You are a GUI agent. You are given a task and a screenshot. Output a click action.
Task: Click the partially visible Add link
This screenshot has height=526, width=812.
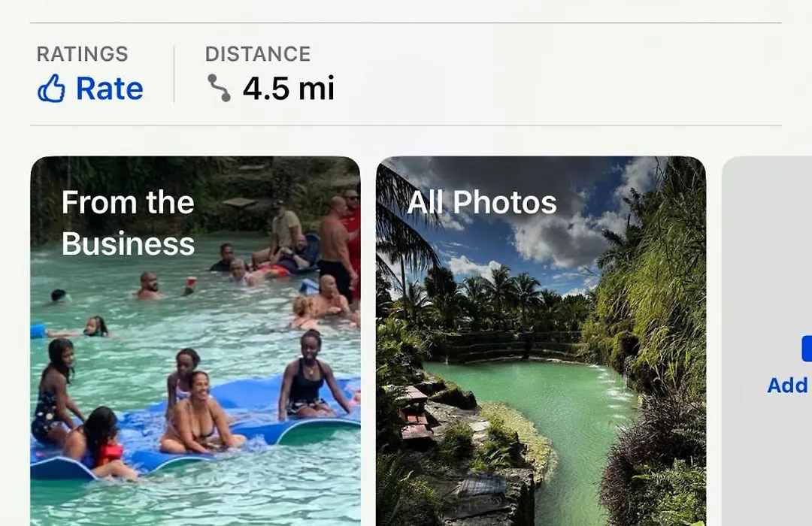coord(788,385)
